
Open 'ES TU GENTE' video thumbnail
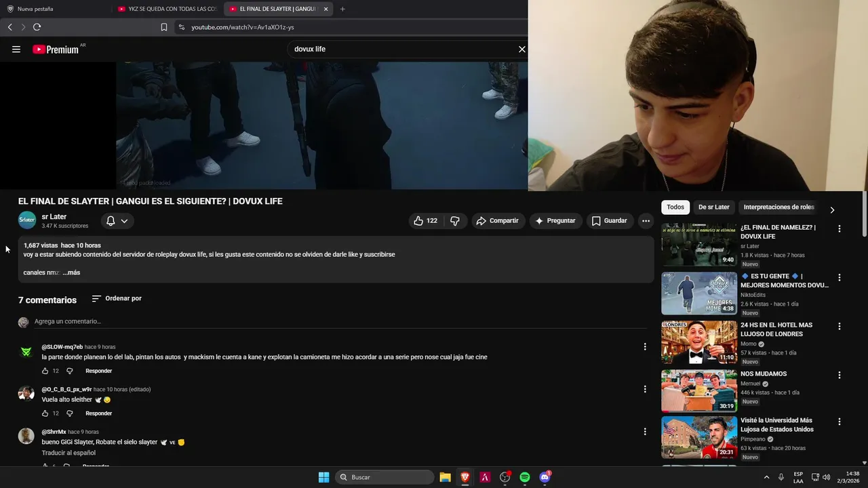[699, 293]
